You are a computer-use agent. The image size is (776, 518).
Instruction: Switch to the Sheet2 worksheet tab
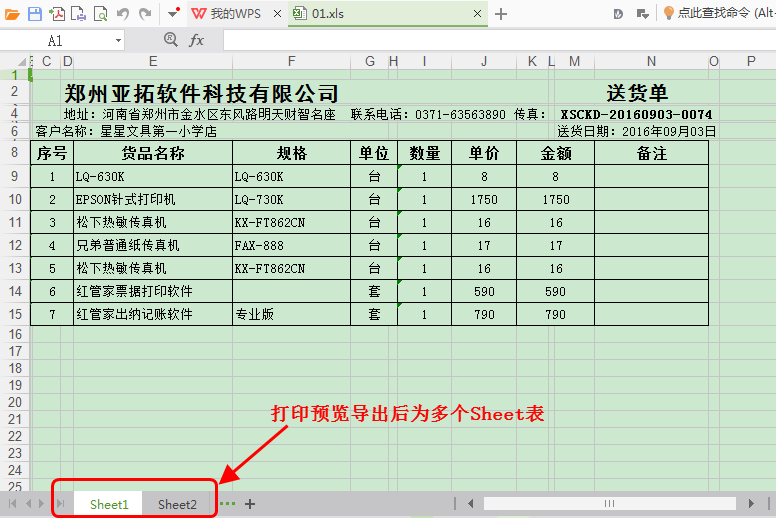pyautogui.click(x=177, y=504)
